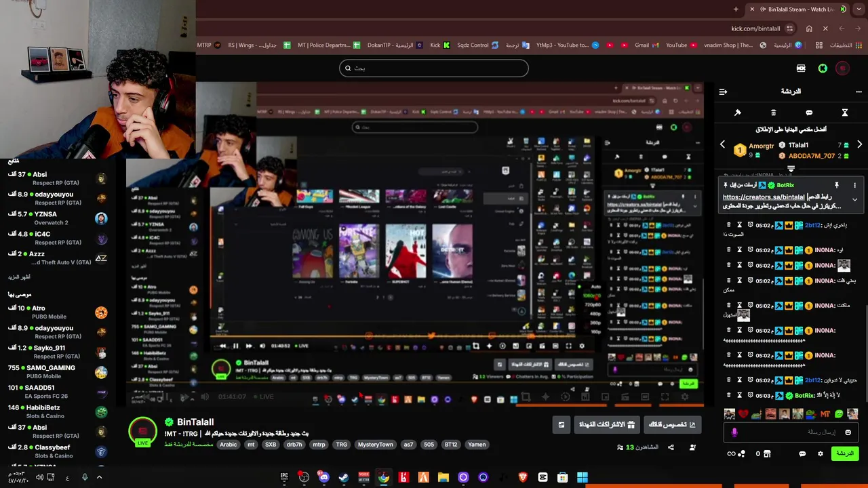Click the kick.com/bintalall address bar

755,28
